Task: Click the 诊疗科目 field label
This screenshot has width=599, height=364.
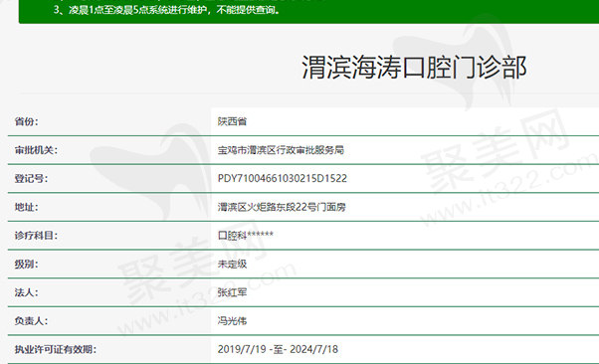Action: click(36, 236)
